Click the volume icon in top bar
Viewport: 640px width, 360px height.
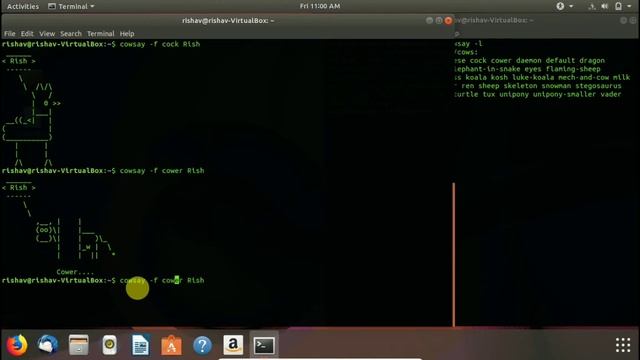(x=604, y=6)
